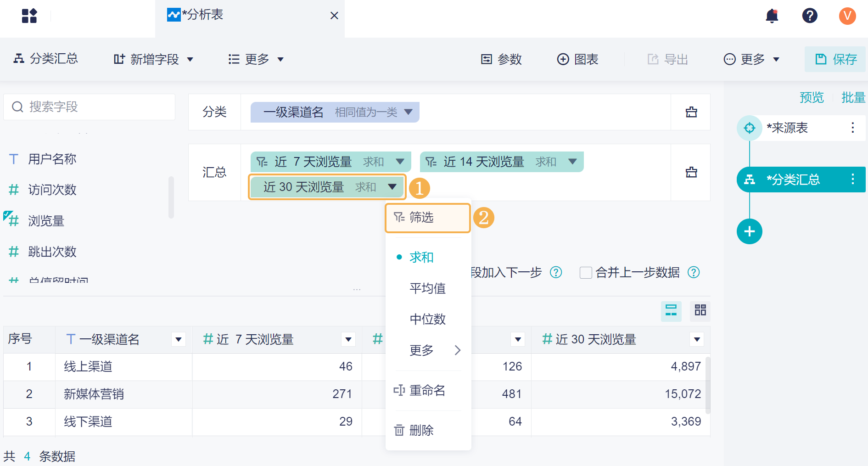Enable the 合并上一步数据 checkbox
Viewport: 868px width, 466px height.
click(x=586, y=273)
